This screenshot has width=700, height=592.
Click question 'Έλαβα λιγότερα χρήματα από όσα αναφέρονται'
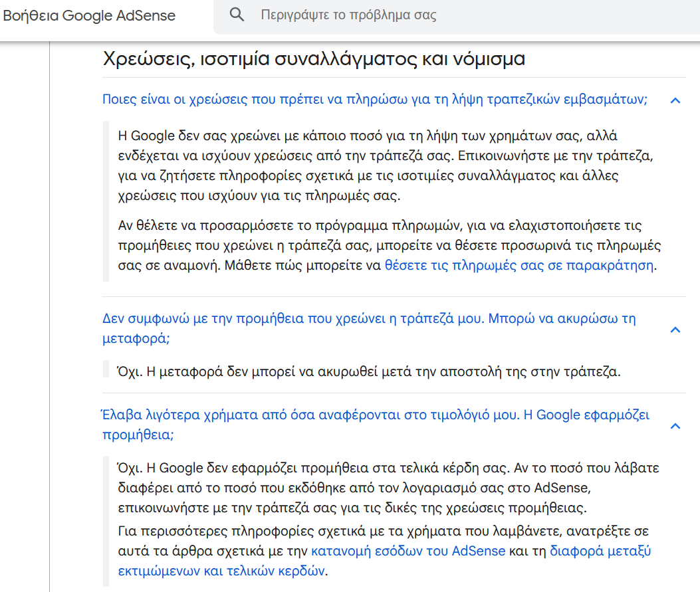pyautogui.click(x=376, y=425)
